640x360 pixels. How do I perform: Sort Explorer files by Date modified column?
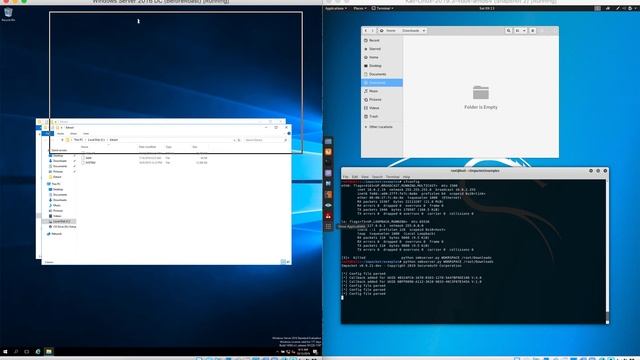coord(147,147)
